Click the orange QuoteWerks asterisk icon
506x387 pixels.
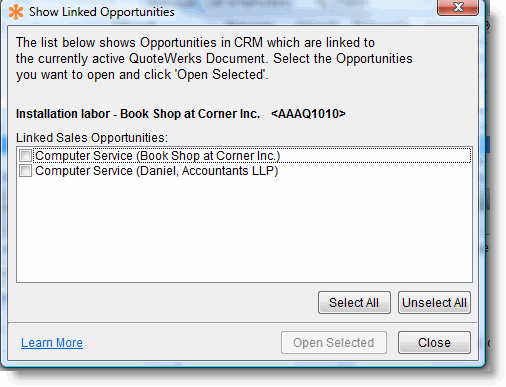click(16, 12)
